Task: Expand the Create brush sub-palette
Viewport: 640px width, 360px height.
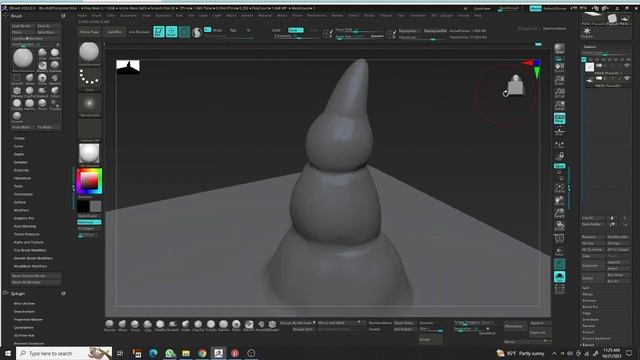Action: click(19, 138)
